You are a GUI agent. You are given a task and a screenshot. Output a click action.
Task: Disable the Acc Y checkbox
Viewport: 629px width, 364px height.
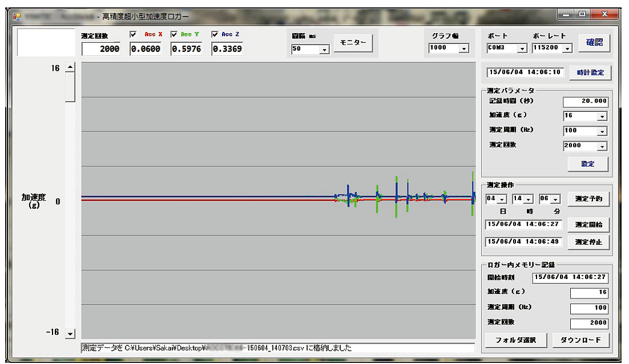point(174,34)
